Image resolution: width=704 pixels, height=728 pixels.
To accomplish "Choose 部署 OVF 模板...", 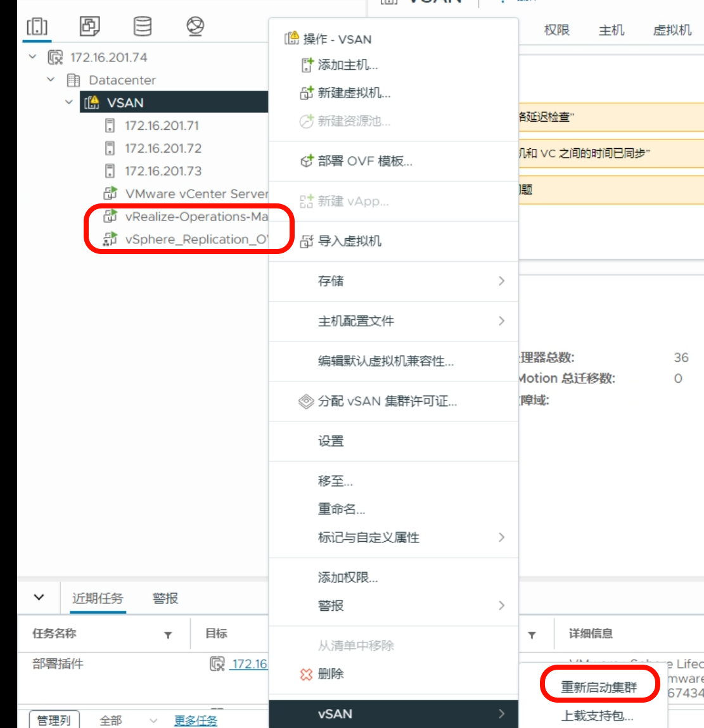I will click(x=365, y=161).
